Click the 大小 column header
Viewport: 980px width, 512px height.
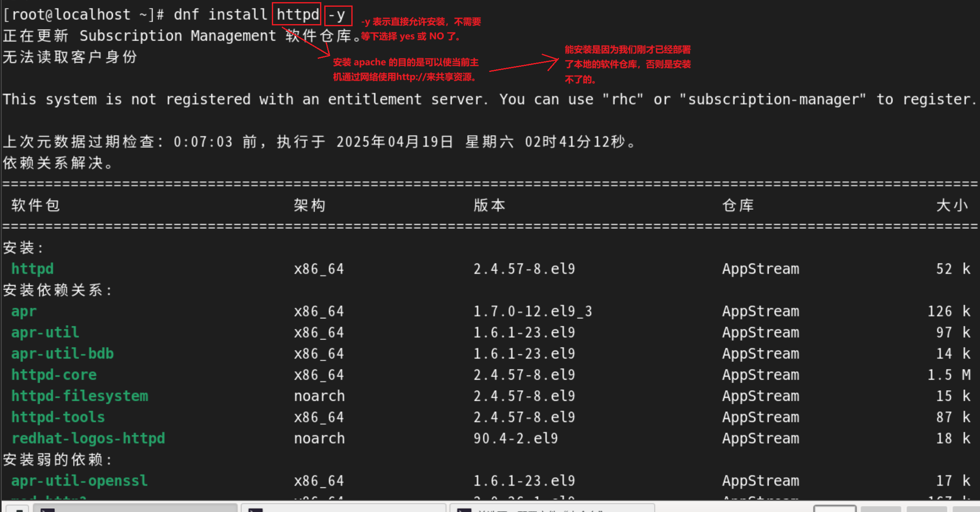[x=952, y=205]
